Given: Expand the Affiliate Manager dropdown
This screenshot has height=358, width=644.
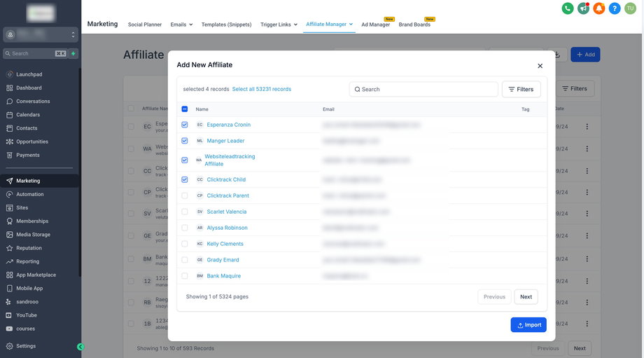Looking at the screenshot, I should pos(330,25).
